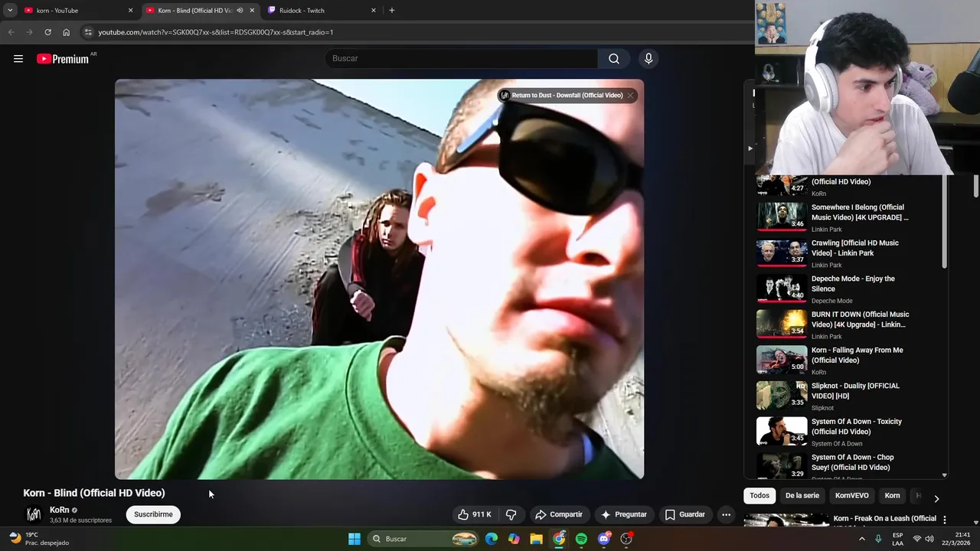
Task: Open the Chrome tab search dropdown
Action: pyautogui.click(x=9, y=11)
